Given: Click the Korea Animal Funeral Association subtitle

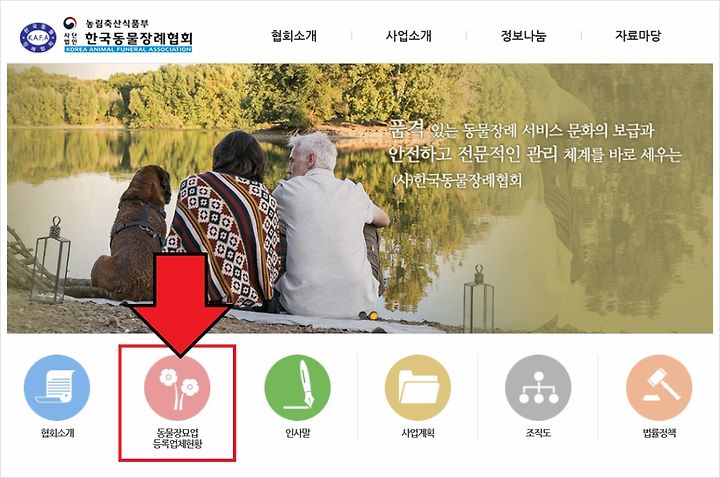Looking at the screenshot, I should coord(128,49).
